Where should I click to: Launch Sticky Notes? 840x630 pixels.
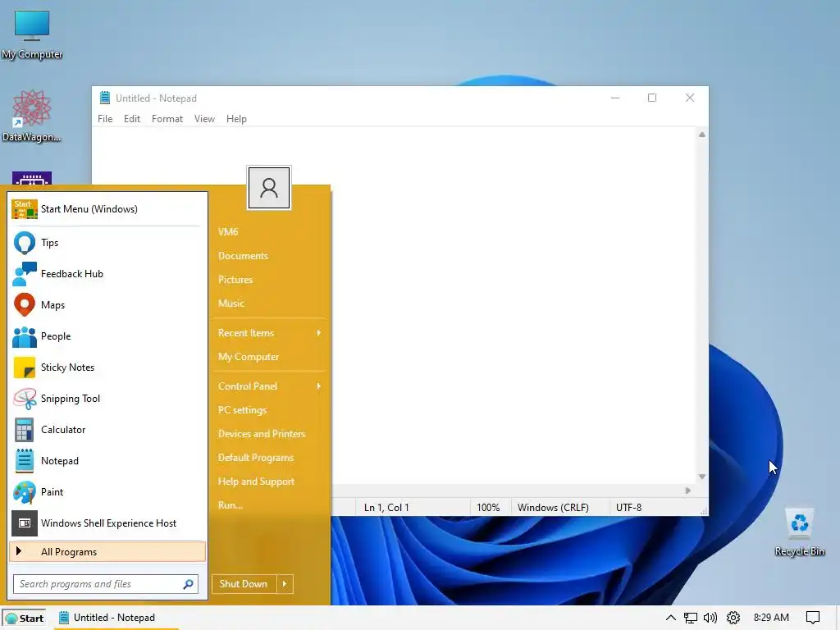click(107, 367)
